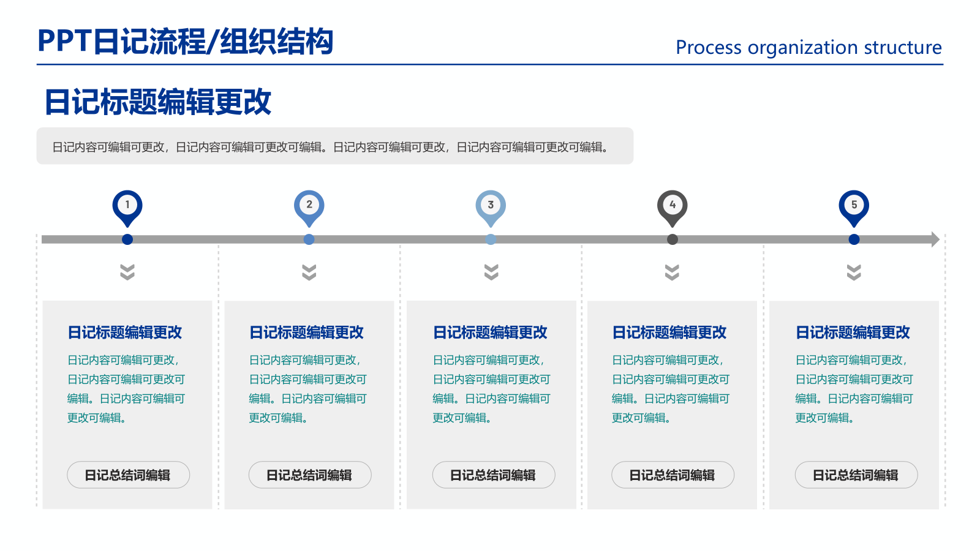Screen dimensions: 980x551
Task: Select the 日记总结词编辑 button under pin 5
Action: [x=855, y=474]
